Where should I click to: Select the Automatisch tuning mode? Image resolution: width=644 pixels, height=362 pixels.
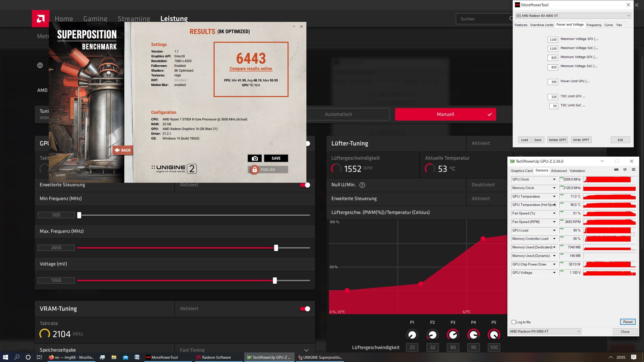pyautogui.click(x=338, y=114)
